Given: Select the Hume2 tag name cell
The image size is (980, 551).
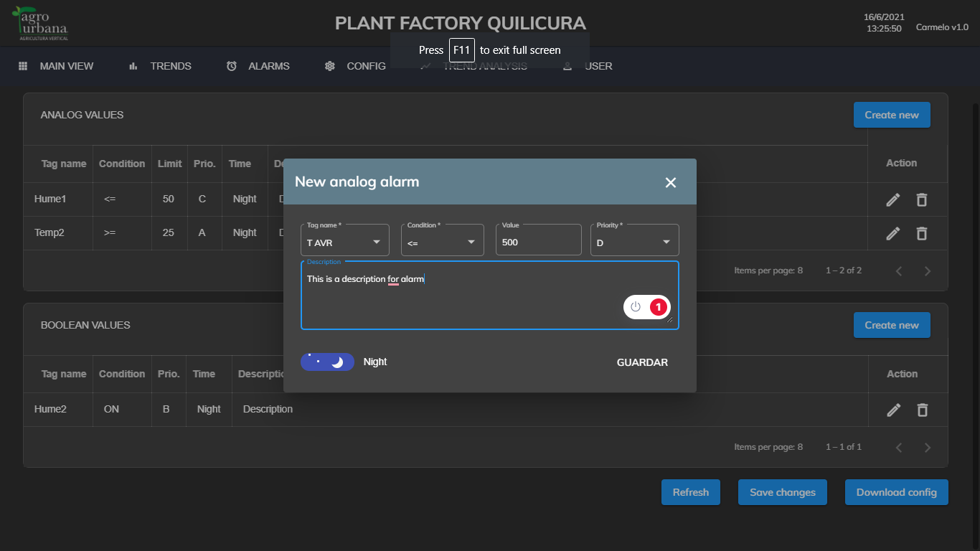Looking at the screenshot, I should (x=58, y=409).
